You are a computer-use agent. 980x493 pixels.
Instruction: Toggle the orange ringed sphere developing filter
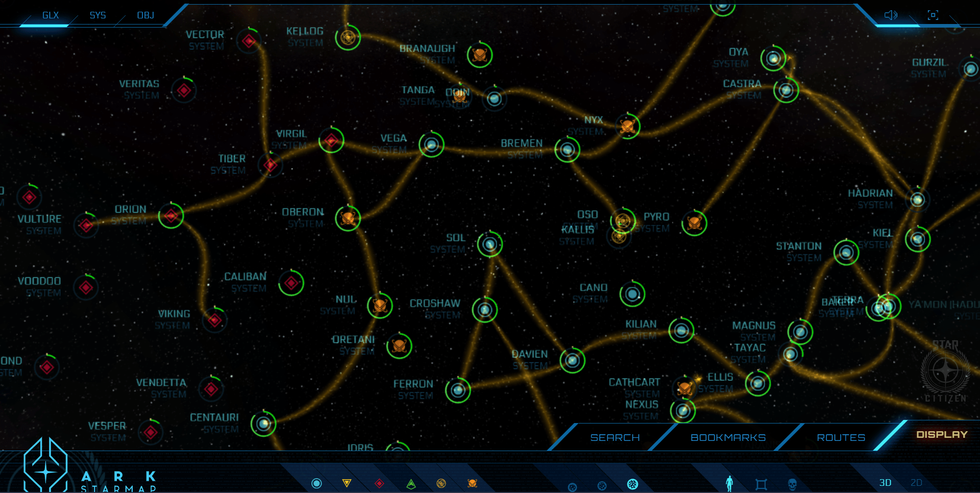coord(442,483)
